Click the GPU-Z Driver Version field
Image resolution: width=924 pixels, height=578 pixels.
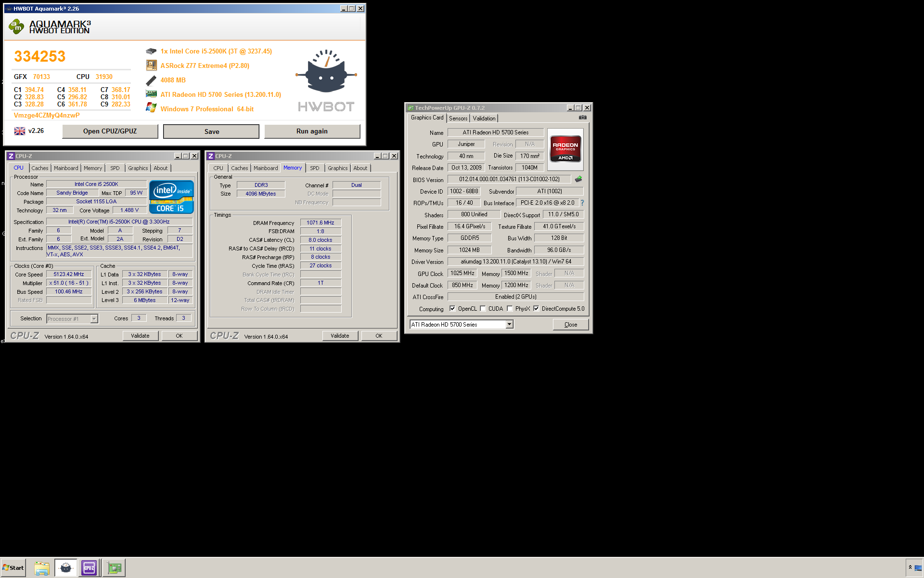(516, 262)
